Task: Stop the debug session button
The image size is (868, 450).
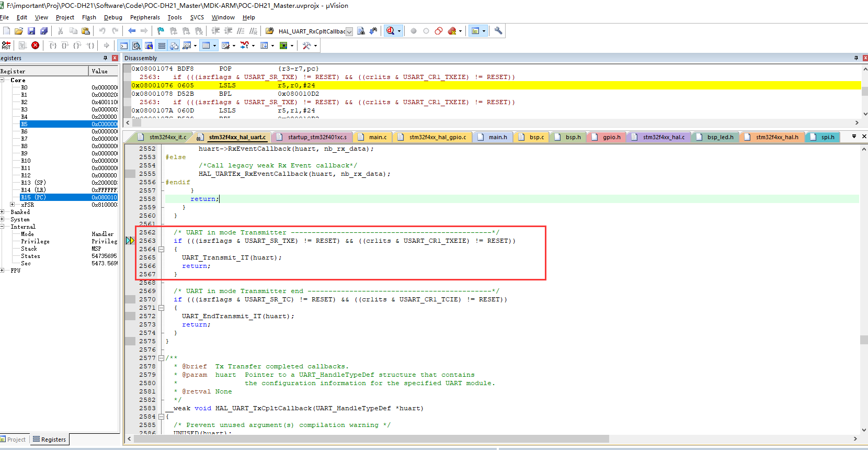Action: point(390,31)
